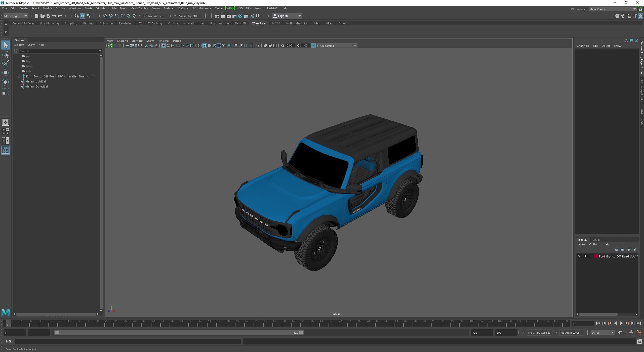
Task: Click create layer from selected icon
Action: [x=635, y=250]
